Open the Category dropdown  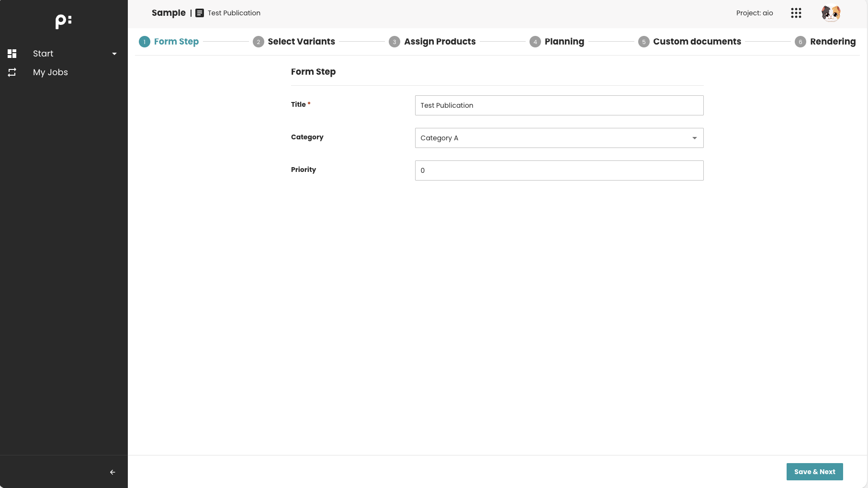coord(559,138)
